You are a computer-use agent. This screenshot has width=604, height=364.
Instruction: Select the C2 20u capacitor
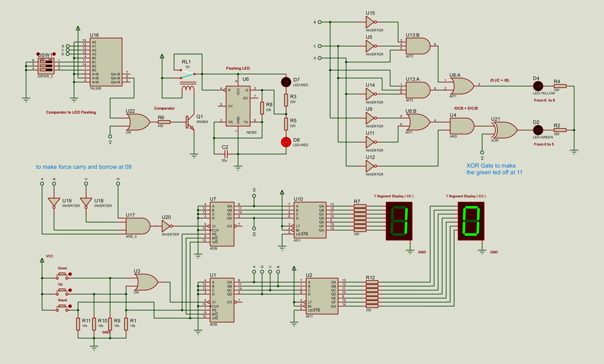(226, 154)
